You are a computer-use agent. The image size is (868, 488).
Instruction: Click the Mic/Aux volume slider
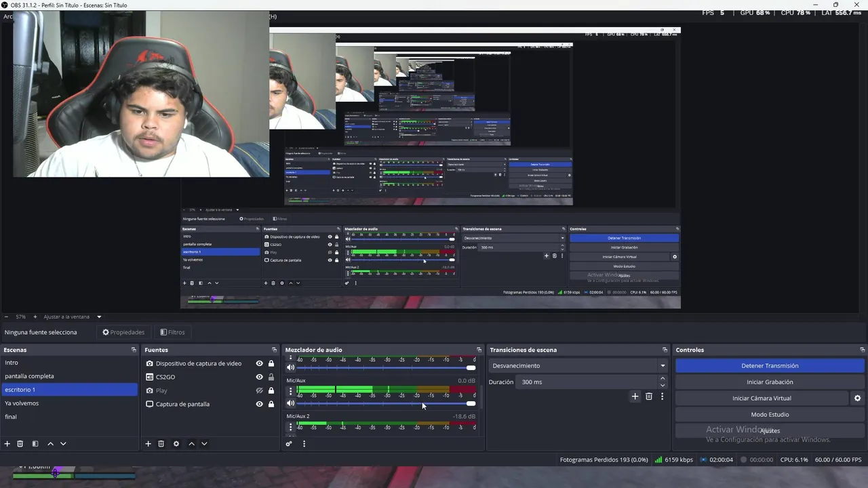(387, 403)
